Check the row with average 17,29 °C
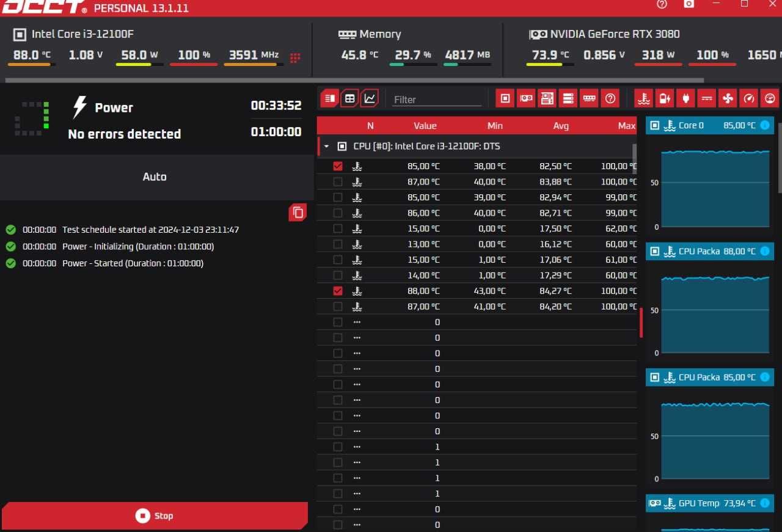This screenshot has width=782, height=532. click(338, 275)
